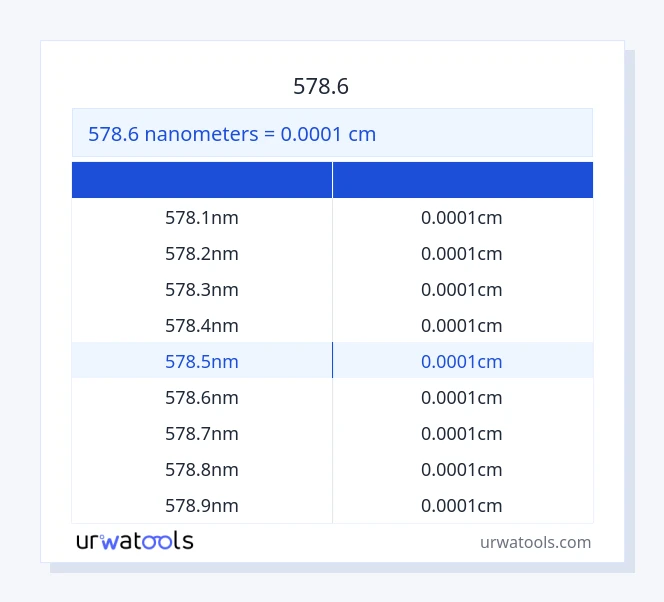Click the 578.3nm row entry
Viewport: 664px width, 602px height.
point(202,289)
